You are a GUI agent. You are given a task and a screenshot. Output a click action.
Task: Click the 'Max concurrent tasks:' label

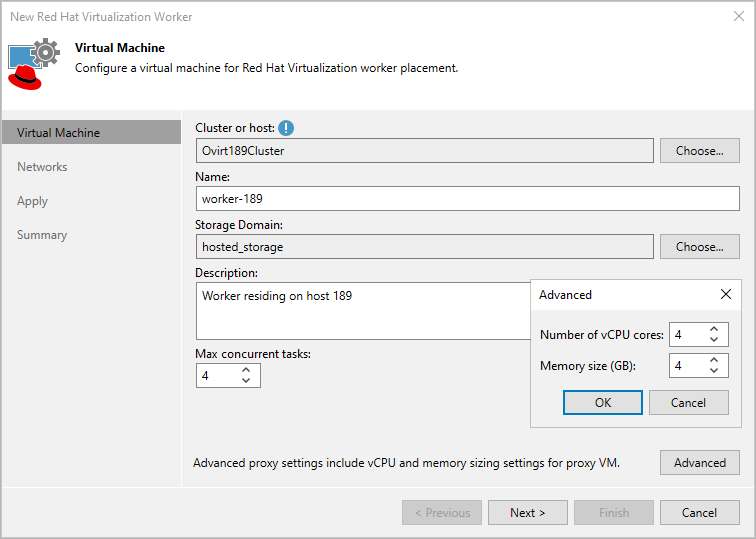click(253, 354)
